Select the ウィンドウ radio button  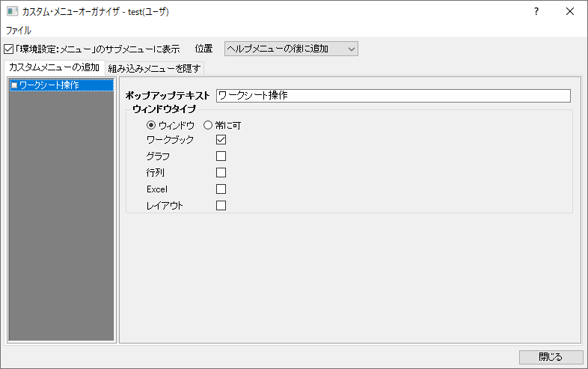click(x=151, y=125)
